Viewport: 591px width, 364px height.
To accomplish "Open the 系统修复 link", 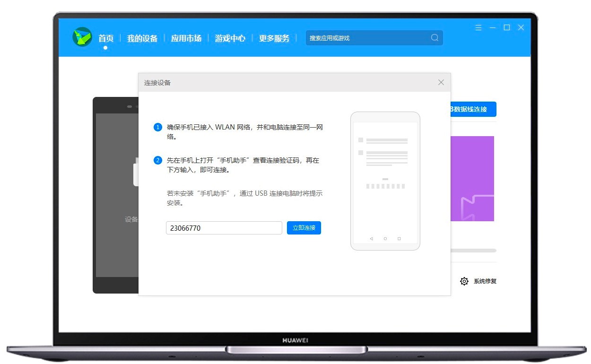I will [x=485, y=281].
